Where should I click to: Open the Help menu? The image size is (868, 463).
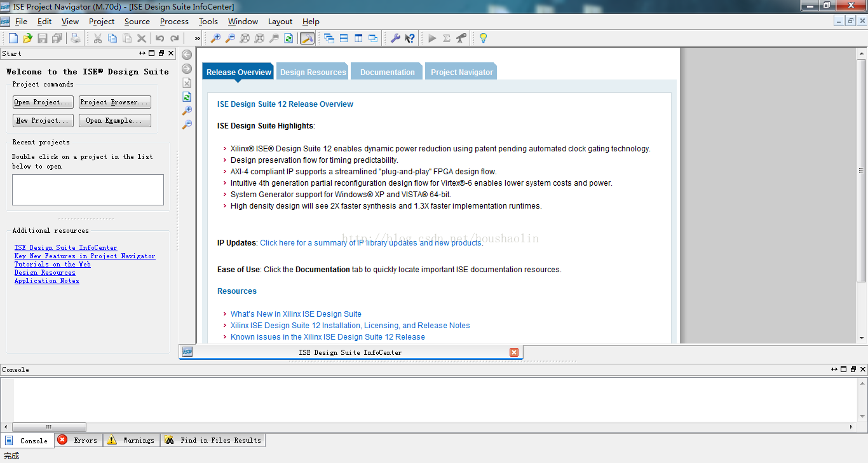[311, 22]
